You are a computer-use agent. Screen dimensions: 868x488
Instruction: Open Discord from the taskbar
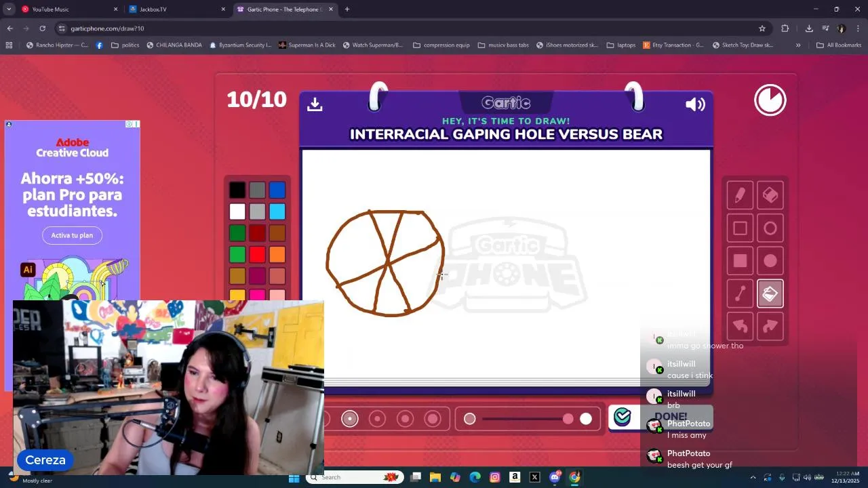[x=555, y=477]
